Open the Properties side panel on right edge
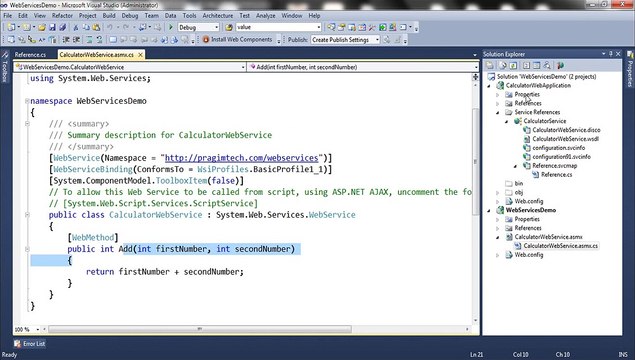The height and width of the screenshot is (360, 635). [630, 69]
